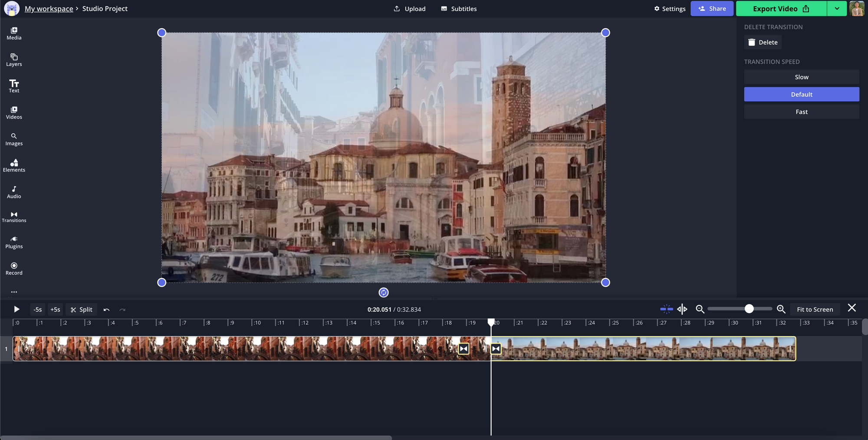Open the Transitions panel
Viewport: 868px width, 440px height.
(14, 217)
